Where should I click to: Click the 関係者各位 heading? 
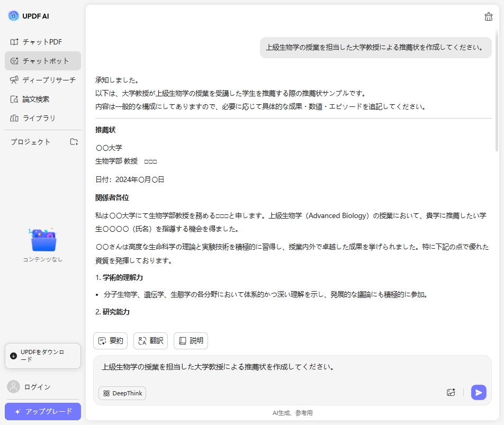click(112, 197)
